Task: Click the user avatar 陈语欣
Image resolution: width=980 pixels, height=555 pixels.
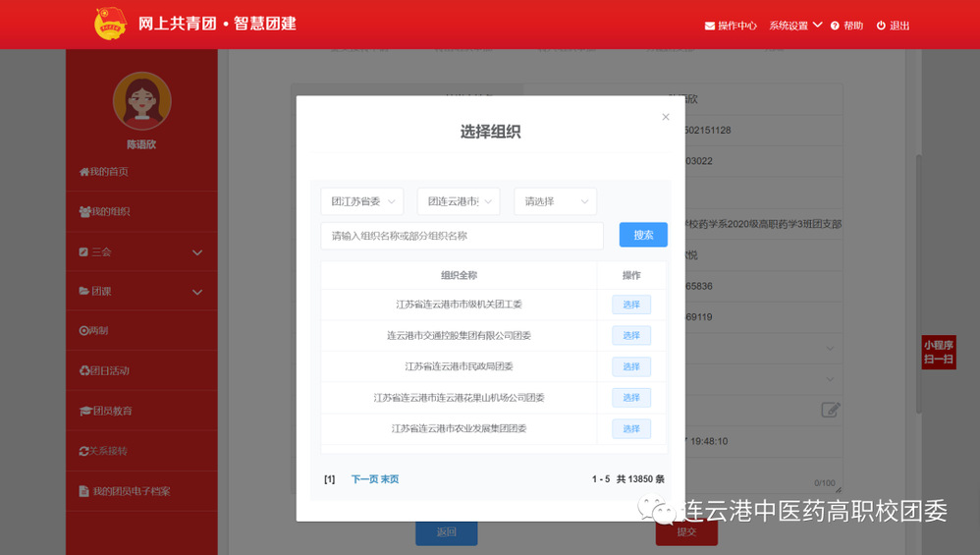Action: pos(141,101)
